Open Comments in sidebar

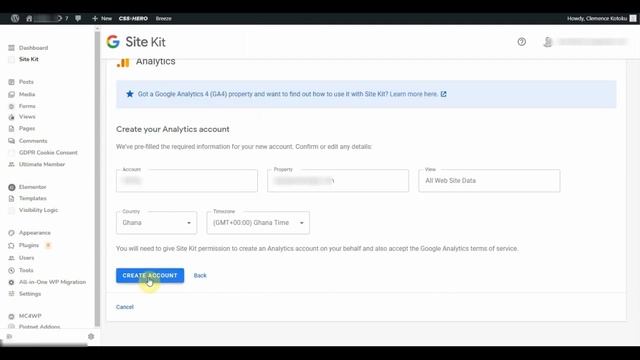point(33,141)
